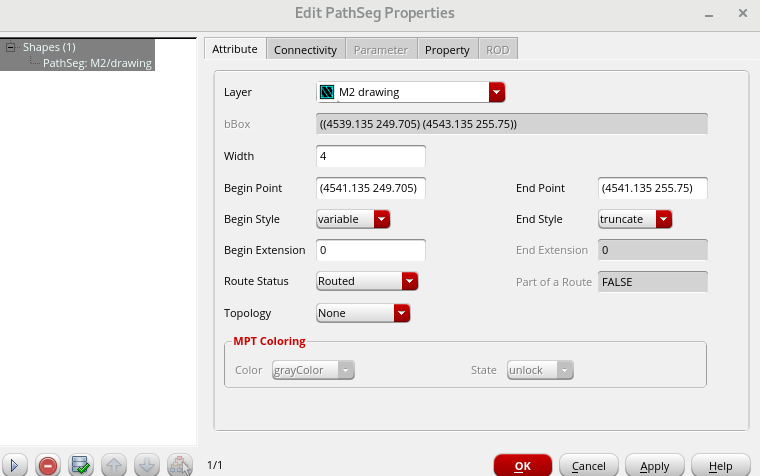Open the Topology dropdown
This screenshot has height=476, width=760.
tap(402, 313)
